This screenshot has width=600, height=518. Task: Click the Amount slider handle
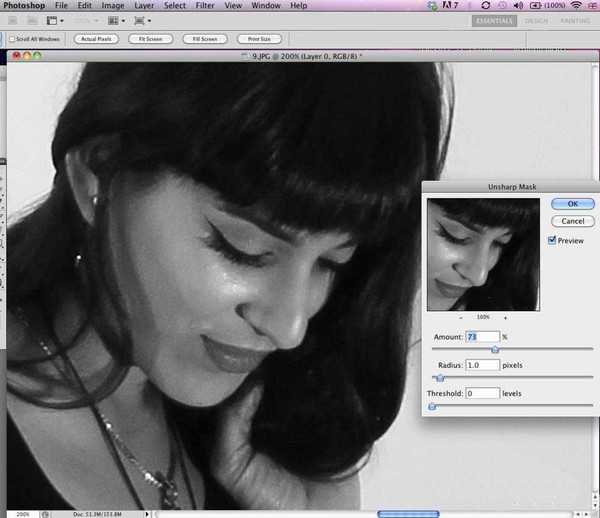(x=495, y=350)
